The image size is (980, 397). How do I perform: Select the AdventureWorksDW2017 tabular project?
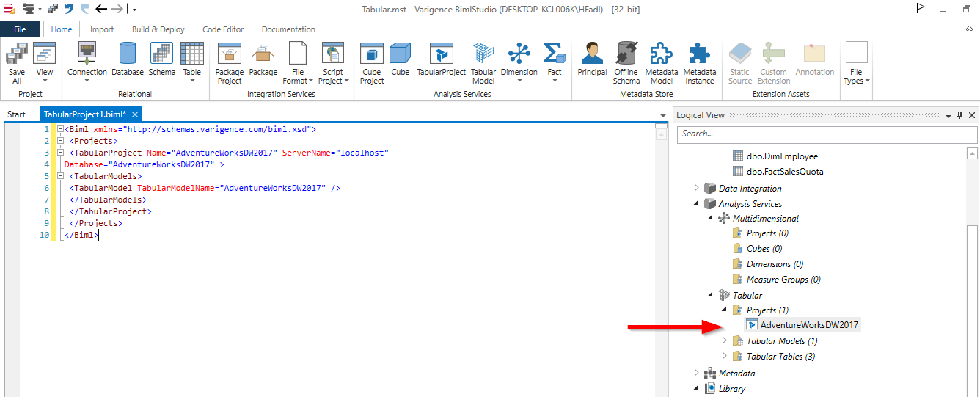click(x=809, y=325)
